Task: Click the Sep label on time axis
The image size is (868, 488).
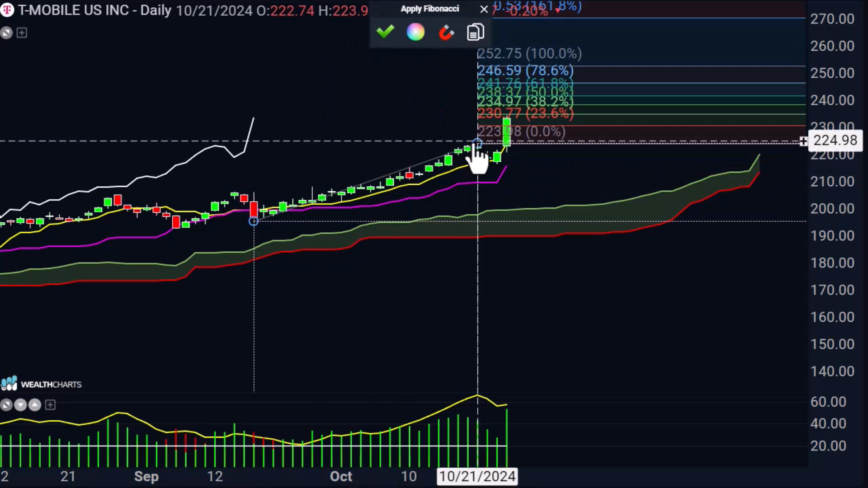Action: pyautogui.click(x=146, y=476)
